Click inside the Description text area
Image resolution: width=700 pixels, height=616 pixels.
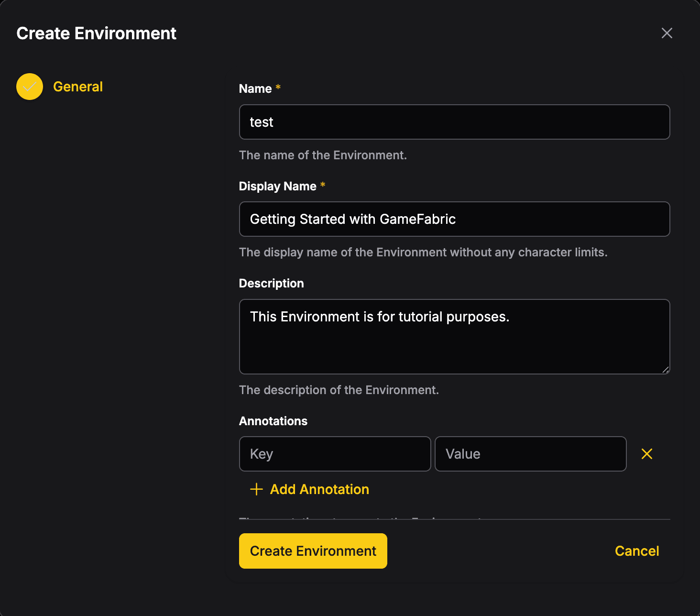coord(454,337)
